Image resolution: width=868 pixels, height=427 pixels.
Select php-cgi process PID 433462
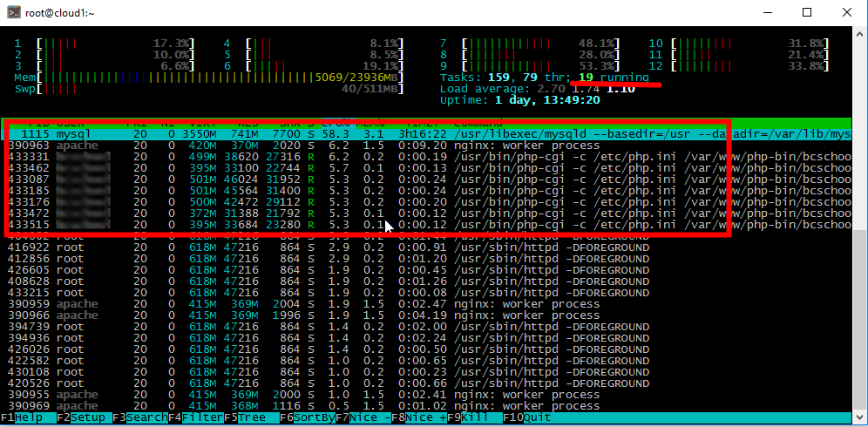point(426,168)
